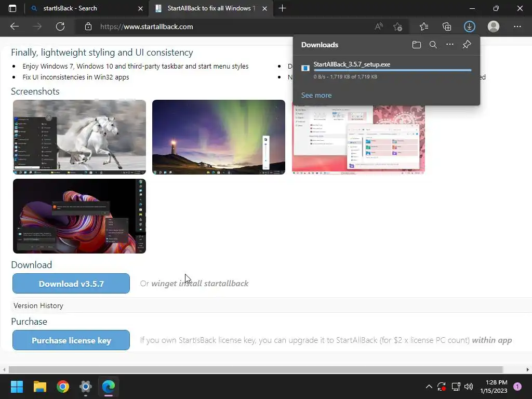Click Purchase license key button
The image size is (532, 399).
pyautogui.click(x=71, y=340)
